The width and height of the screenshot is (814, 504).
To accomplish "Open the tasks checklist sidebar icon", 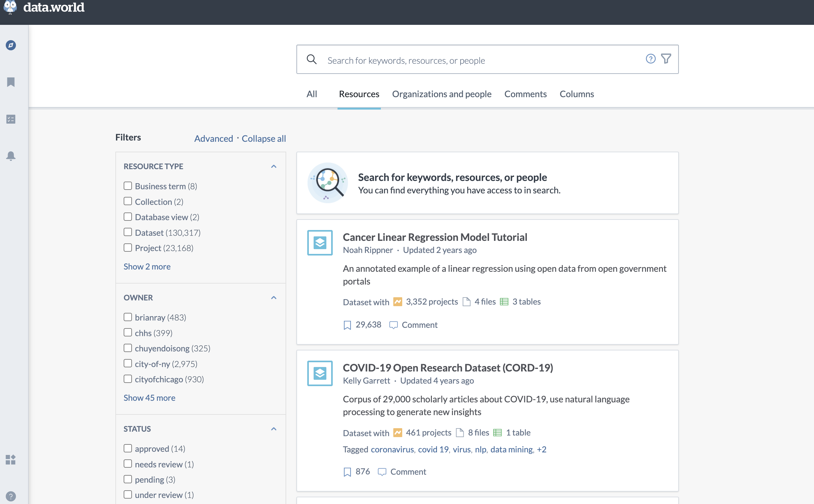I will (x=11, y=119).
